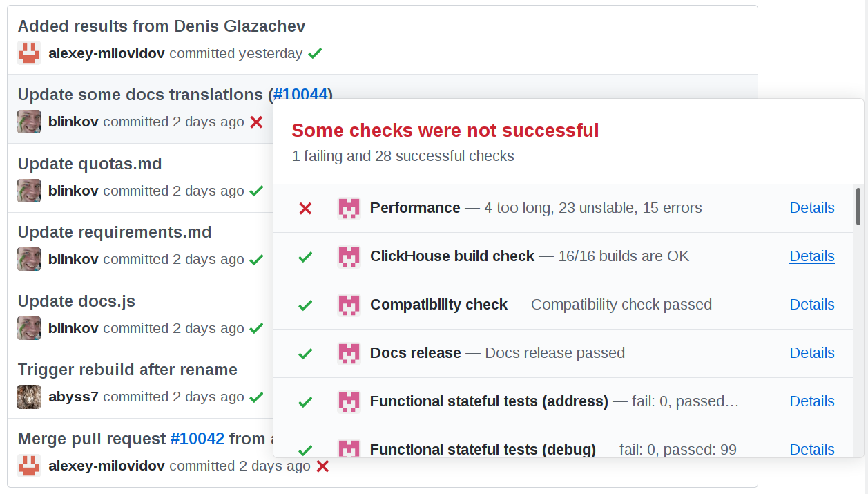
Task: Click the blinkov author name on Update quotas.md
Action: tap(73, 191)
